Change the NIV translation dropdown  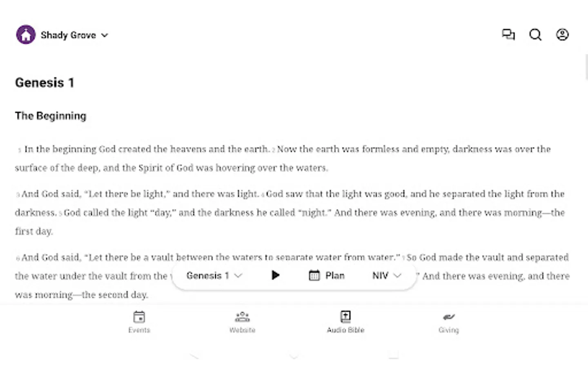387,276
